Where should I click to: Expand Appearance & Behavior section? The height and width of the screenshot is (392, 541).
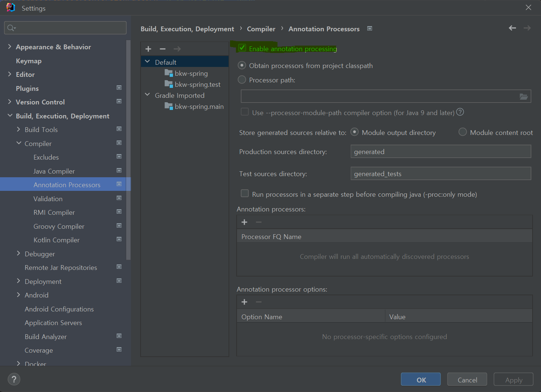10,46
